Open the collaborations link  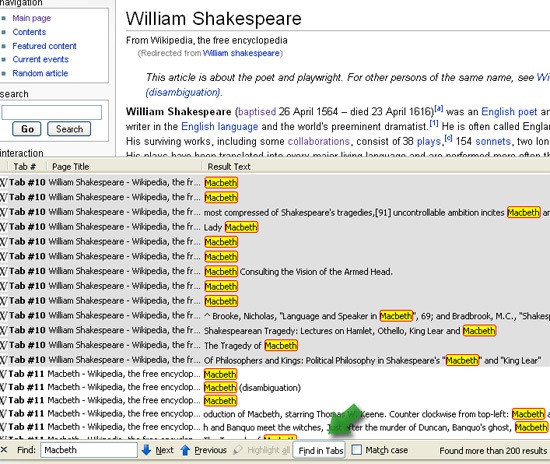319,141
